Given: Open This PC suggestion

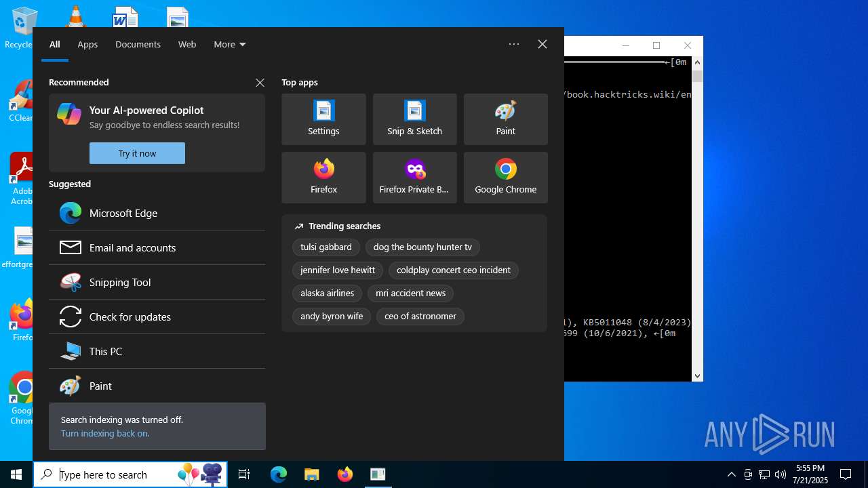Looking at the screenshot, I should pos(157,351).
